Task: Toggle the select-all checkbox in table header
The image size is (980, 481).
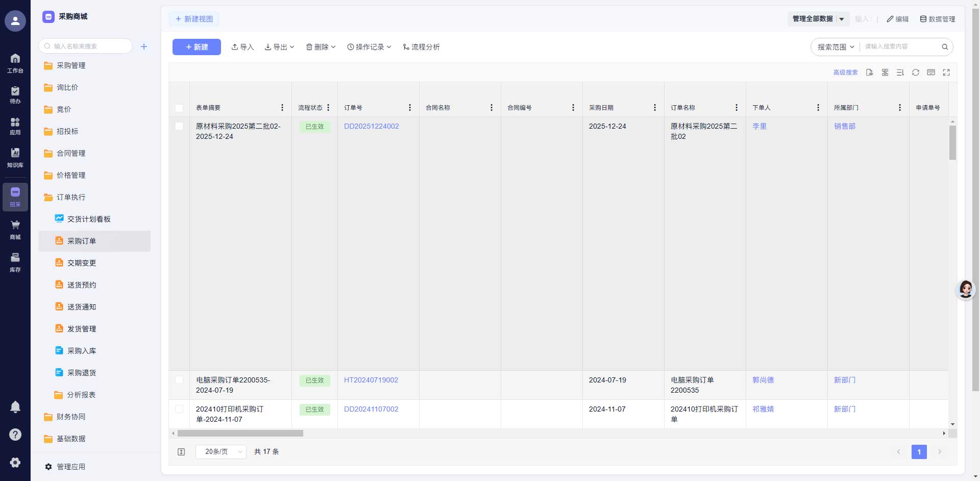Action: pos(179,108)
